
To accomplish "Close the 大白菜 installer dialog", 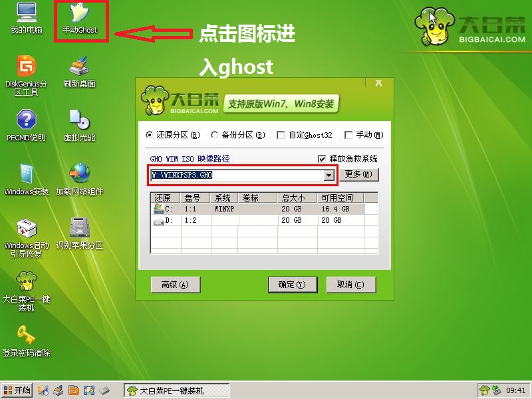I will pos(378,83).
